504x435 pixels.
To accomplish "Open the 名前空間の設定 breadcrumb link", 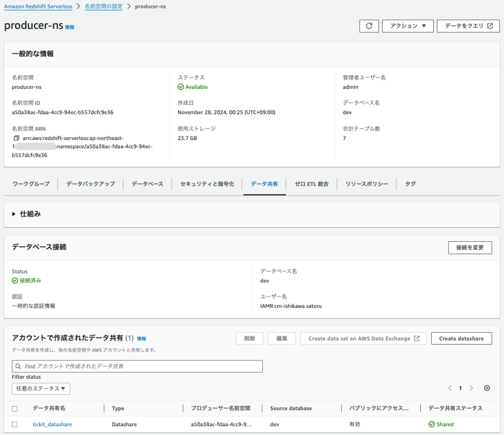I will [x=104, y=6].
